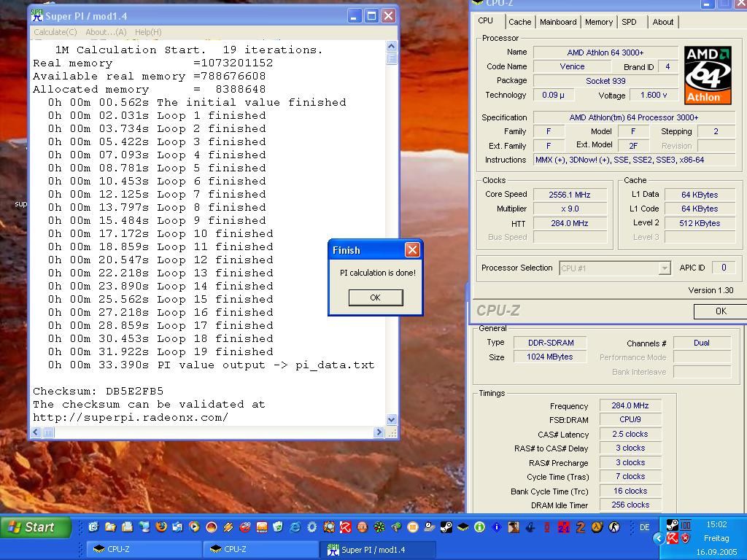Click the network computers quick launch icon
Image resolution: width=747 pixels, height=560 pixels.
click(x=144, y=526)
